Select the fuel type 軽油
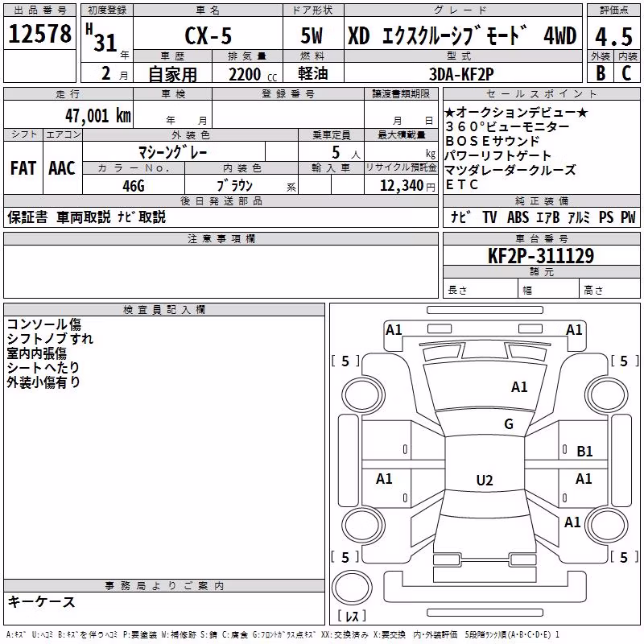 pyautogui.click(x=313, y=73)
